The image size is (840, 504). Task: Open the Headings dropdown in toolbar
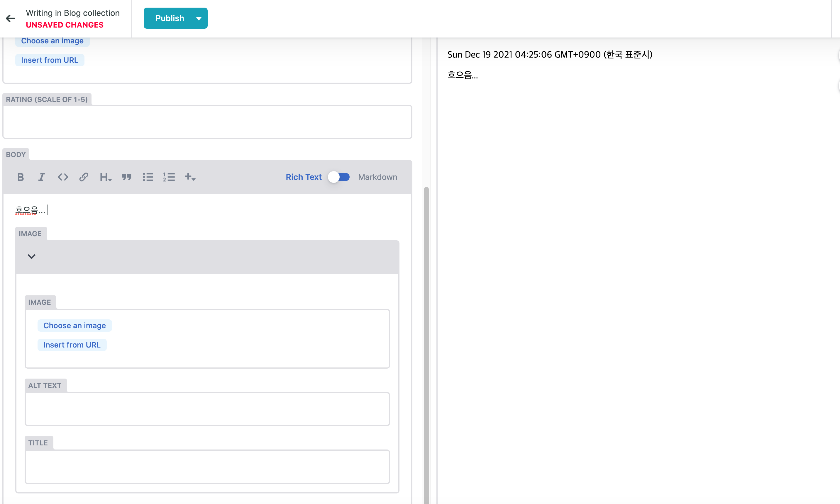click(x=105, y=177)
